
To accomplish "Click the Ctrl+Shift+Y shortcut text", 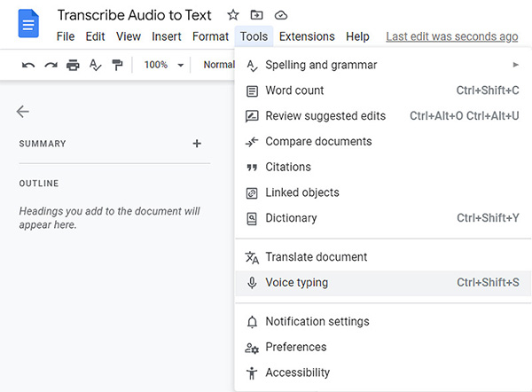I will 488,218.
